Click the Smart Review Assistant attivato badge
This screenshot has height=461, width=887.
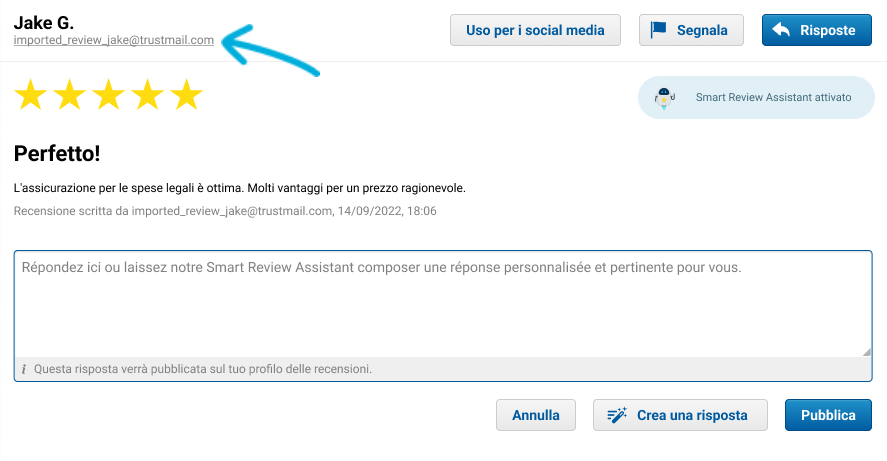756,97
